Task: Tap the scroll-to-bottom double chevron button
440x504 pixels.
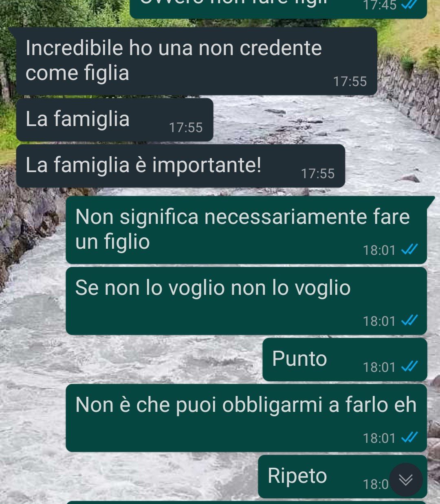Action: coord(405,480)
